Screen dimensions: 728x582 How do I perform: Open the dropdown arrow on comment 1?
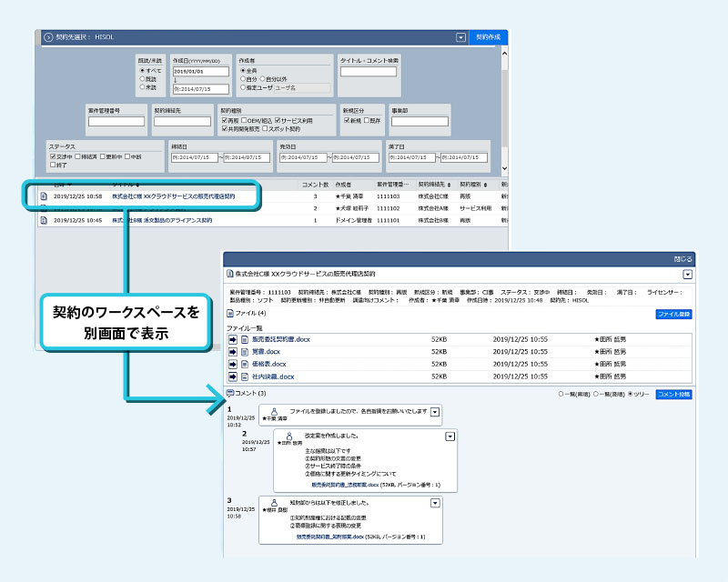coord(435,412)
